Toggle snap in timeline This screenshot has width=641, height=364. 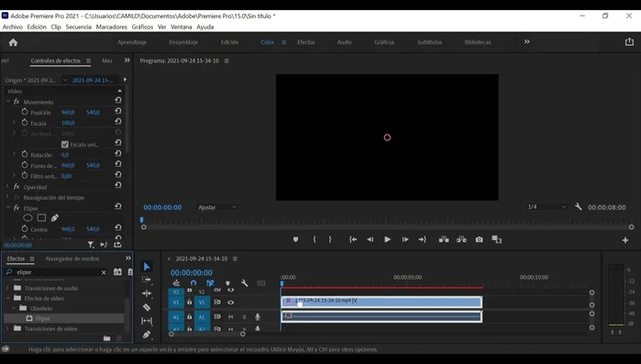(x=193, y=283)
